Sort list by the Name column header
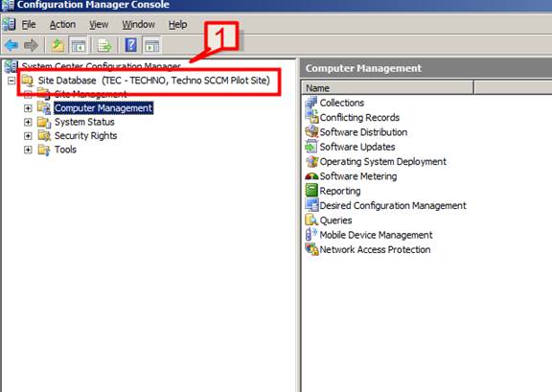The image size is (552, 392). pos(387,88)
